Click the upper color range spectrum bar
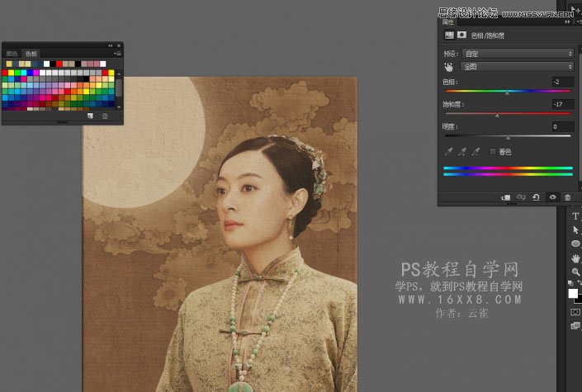This screenshot has height=392, width=582. pos(508,168)
